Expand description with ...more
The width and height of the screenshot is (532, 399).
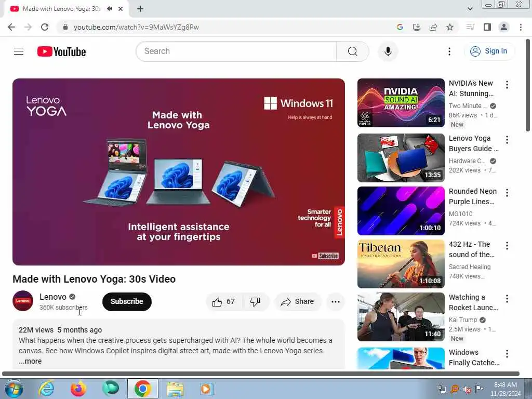tap(30, 362)
